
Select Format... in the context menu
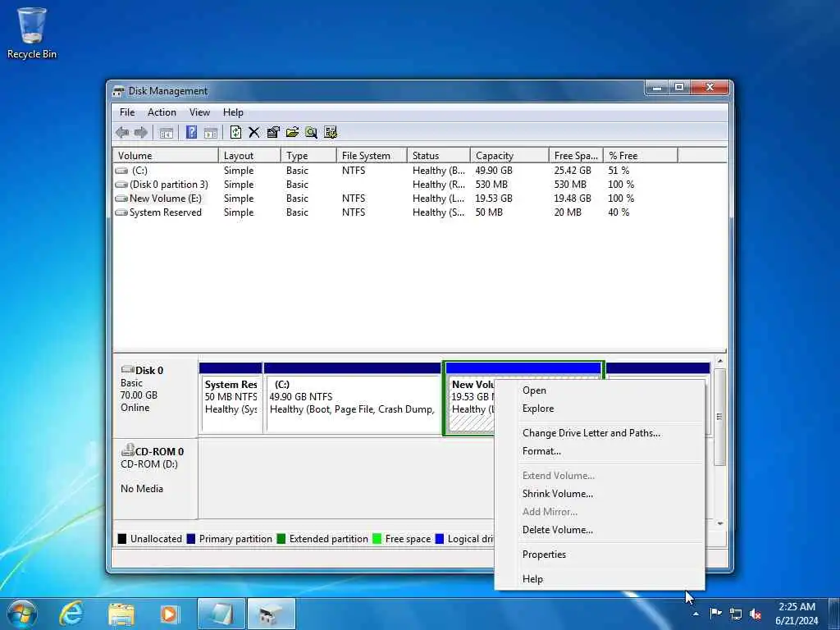pos(600,451)
